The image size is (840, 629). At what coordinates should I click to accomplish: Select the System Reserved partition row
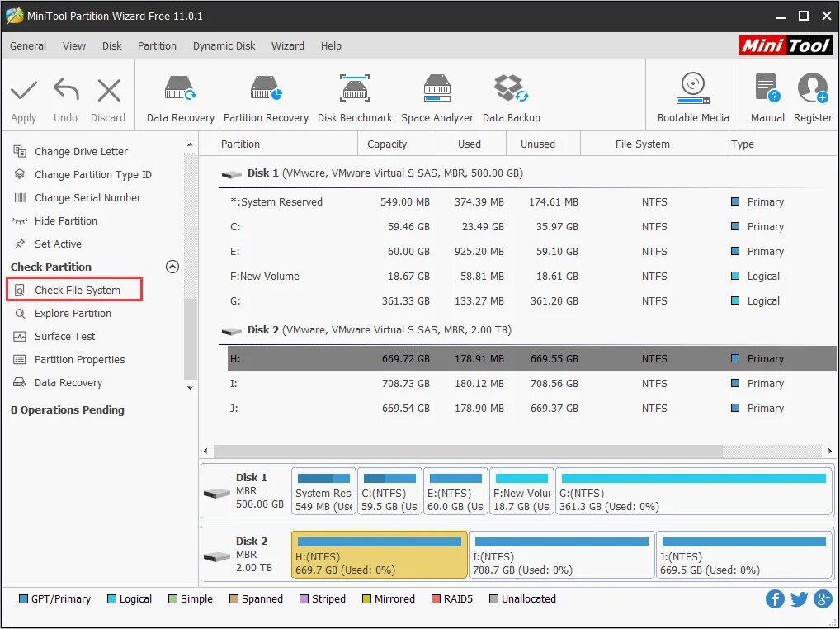(532, 202)
